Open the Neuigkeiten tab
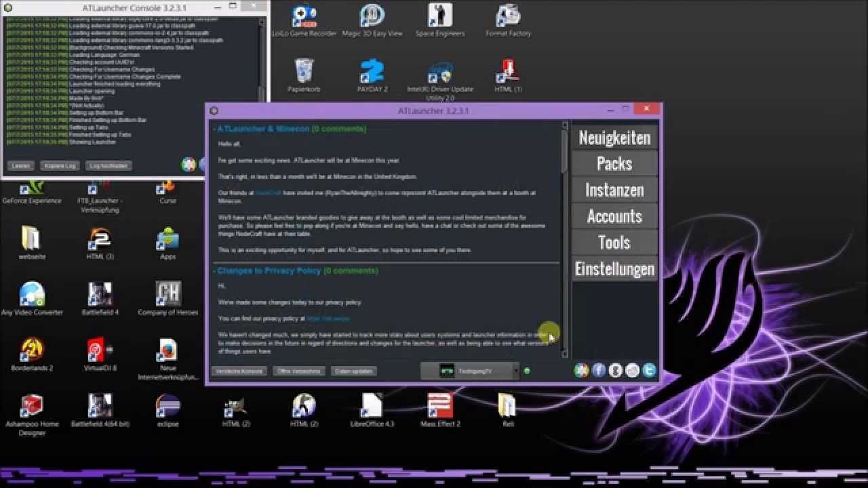868x488 pixels. tap(614, 138)
